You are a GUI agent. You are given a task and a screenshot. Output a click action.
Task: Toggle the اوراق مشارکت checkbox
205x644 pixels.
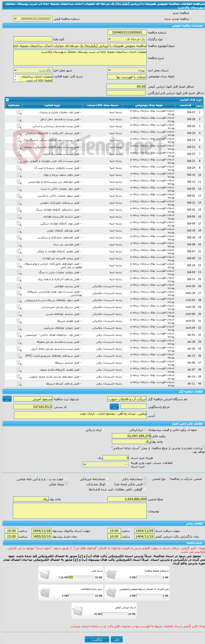(x=108, y=484)
